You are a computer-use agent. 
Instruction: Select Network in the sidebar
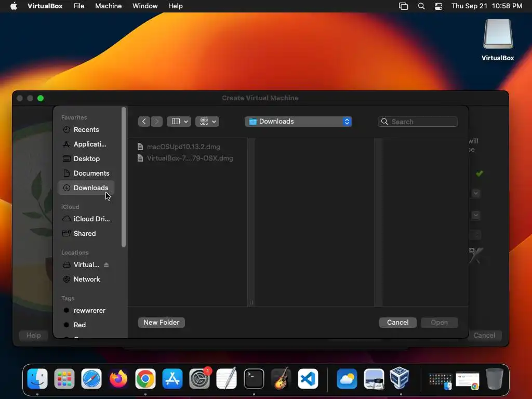point(86,279)
